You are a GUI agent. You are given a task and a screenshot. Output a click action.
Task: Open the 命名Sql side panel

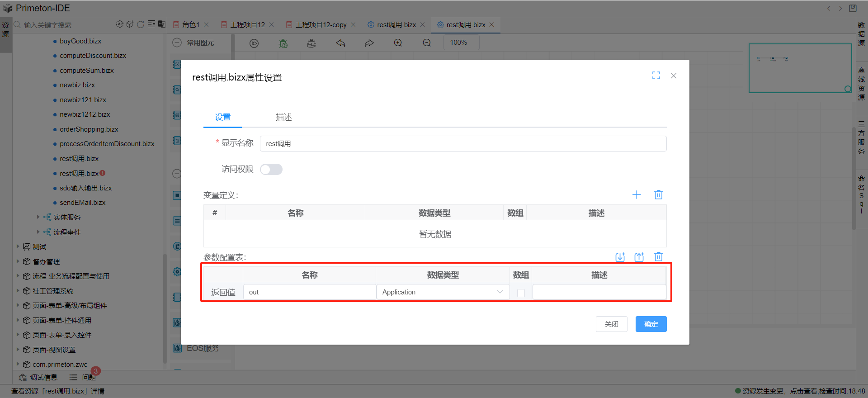[862, 194]
